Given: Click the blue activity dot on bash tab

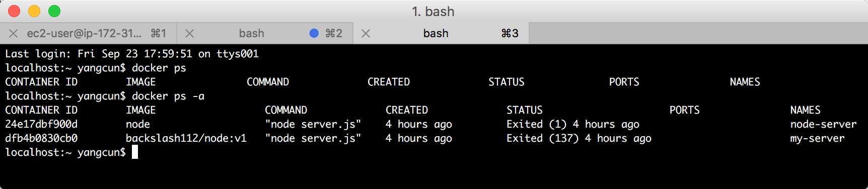Looking at the screenshot, I should (x=314, y=33).
